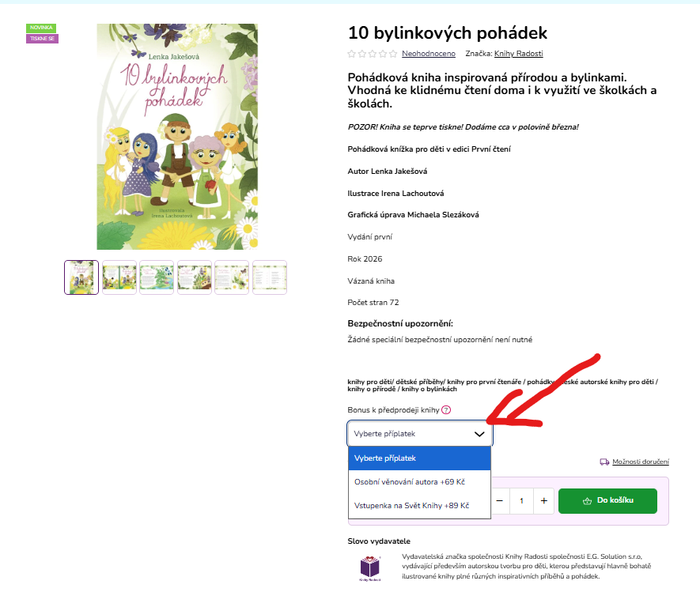Click the first rating star
The width and height of the screenshot is (700, 592).
(352, 54)
